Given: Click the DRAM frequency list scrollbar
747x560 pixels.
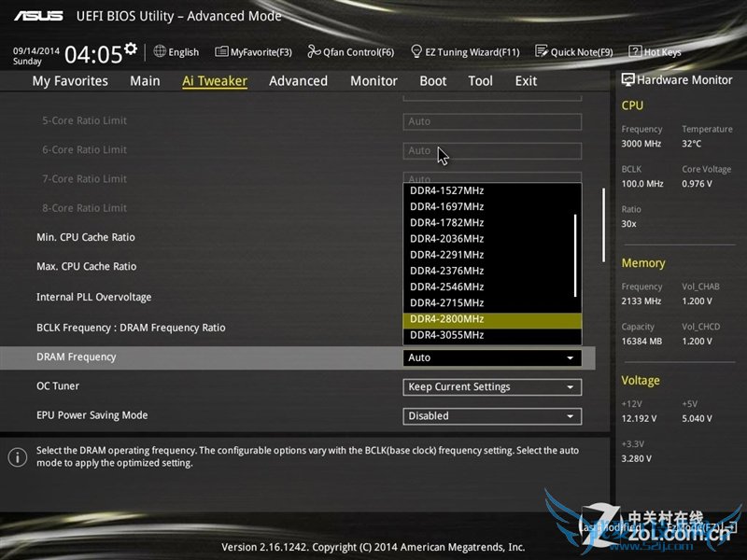Looking at the screenshot, I should tap(575, 255).
